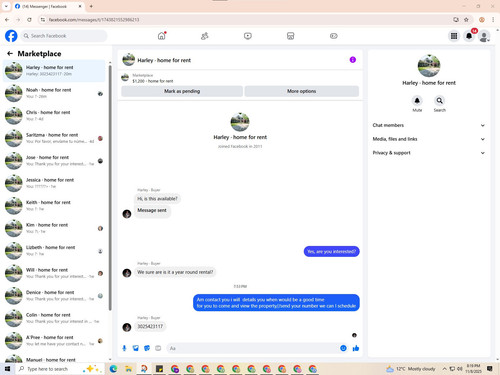Bookmark this page with star icon
Image resolution: width=500 pixels, height=375 pixels.
(x=466, y=20)
